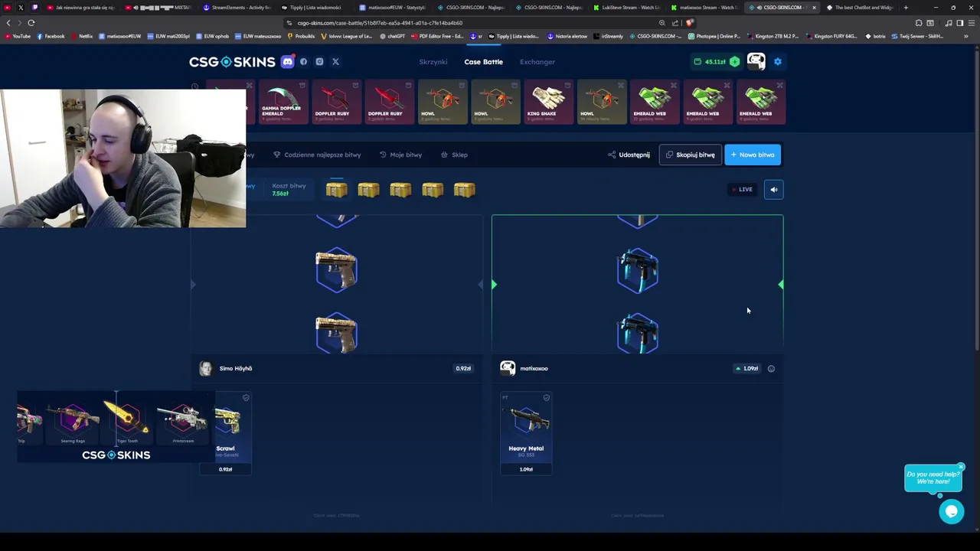
Task: Click the browser back arrow
Action: (8, 23)
